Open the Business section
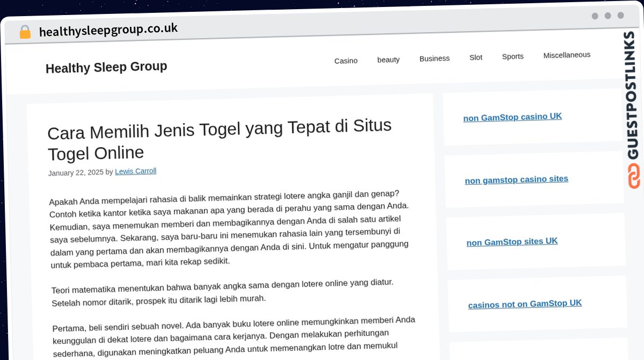 click(434, 58)
